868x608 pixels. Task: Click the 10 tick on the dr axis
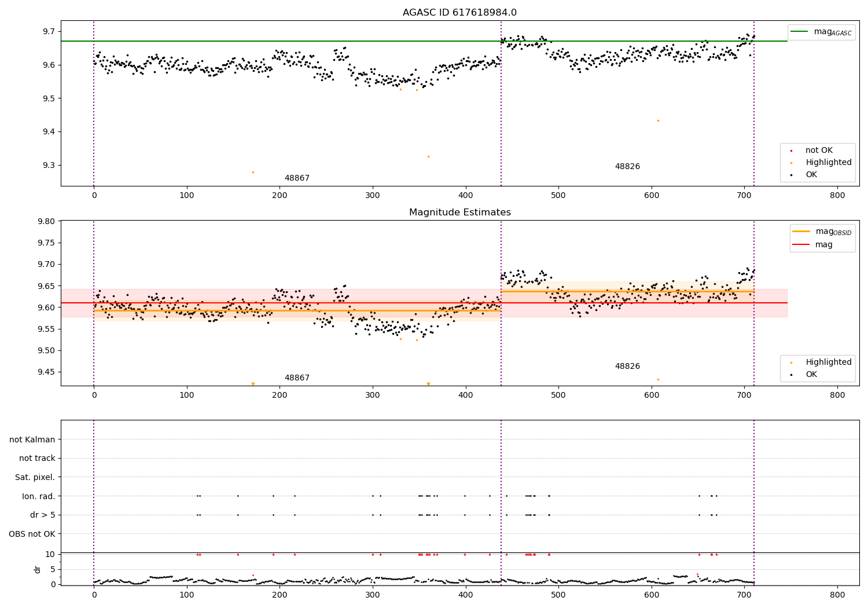coord(50,554)
